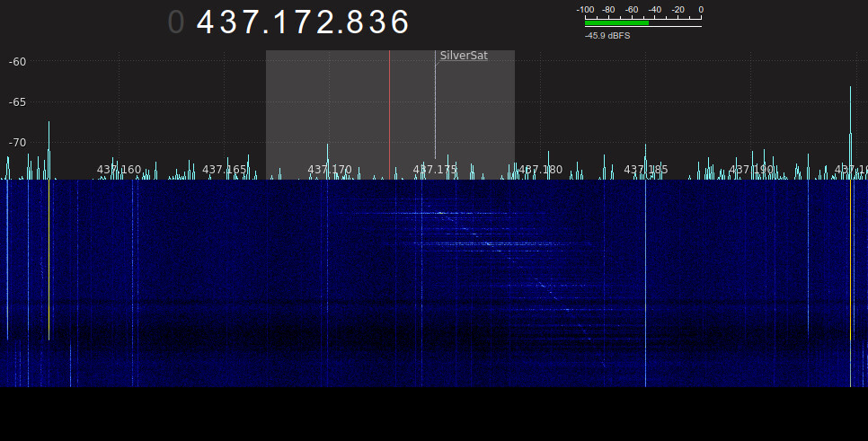This screenshot has width=868, height=441.
Task: Click the 437.160 frequency axis label
Action: 119,170
